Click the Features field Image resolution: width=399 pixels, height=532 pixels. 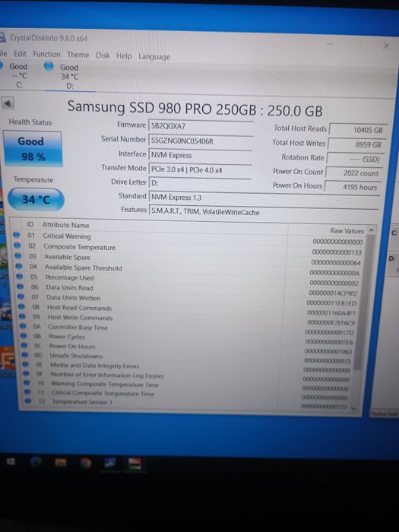(x=263, y=212)
